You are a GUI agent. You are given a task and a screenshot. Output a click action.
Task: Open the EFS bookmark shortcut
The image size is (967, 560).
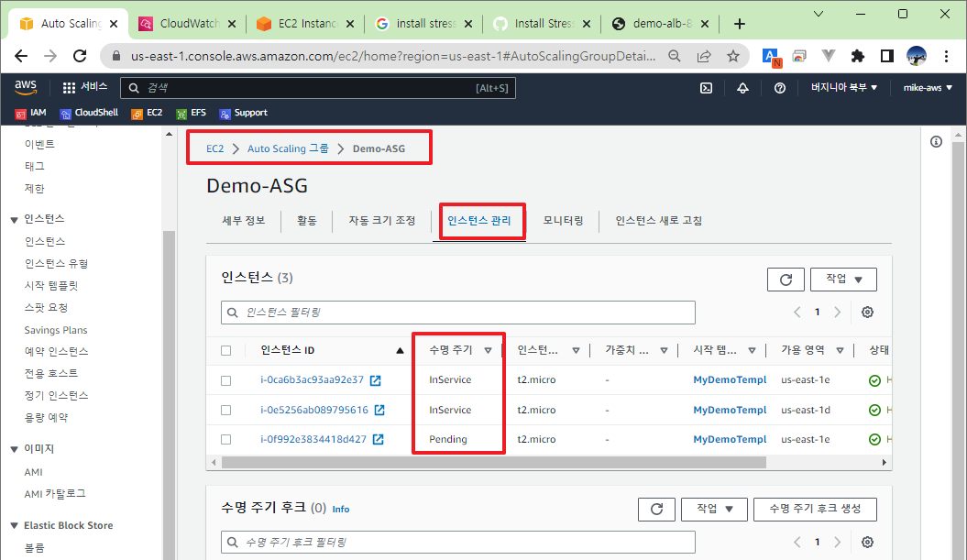tap(191, 113)
